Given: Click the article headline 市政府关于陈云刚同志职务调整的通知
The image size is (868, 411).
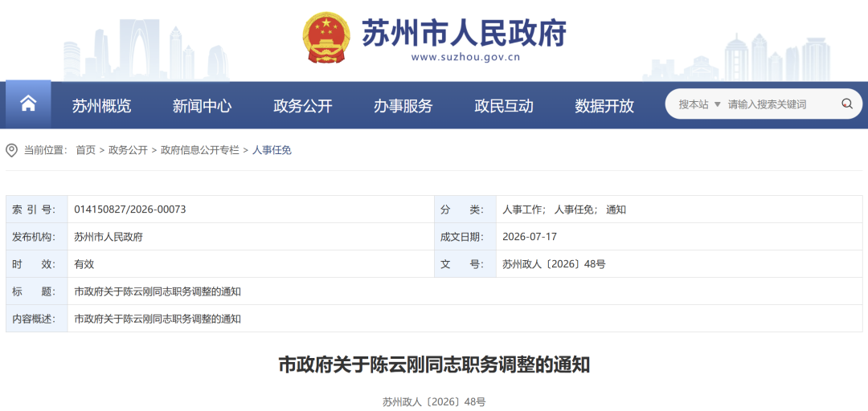Looking at the screenshot, I should (x=434, y=365).
